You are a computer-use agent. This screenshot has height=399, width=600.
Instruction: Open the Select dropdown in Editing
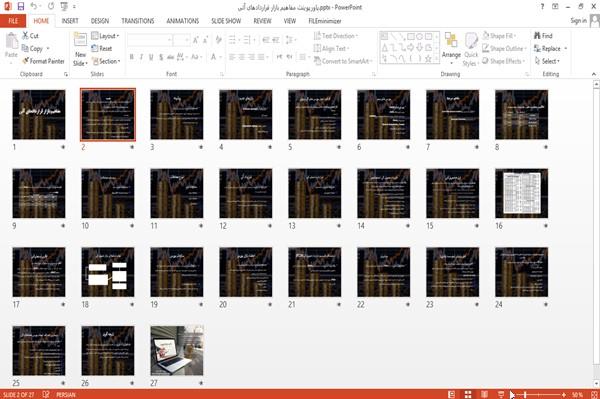547,61
